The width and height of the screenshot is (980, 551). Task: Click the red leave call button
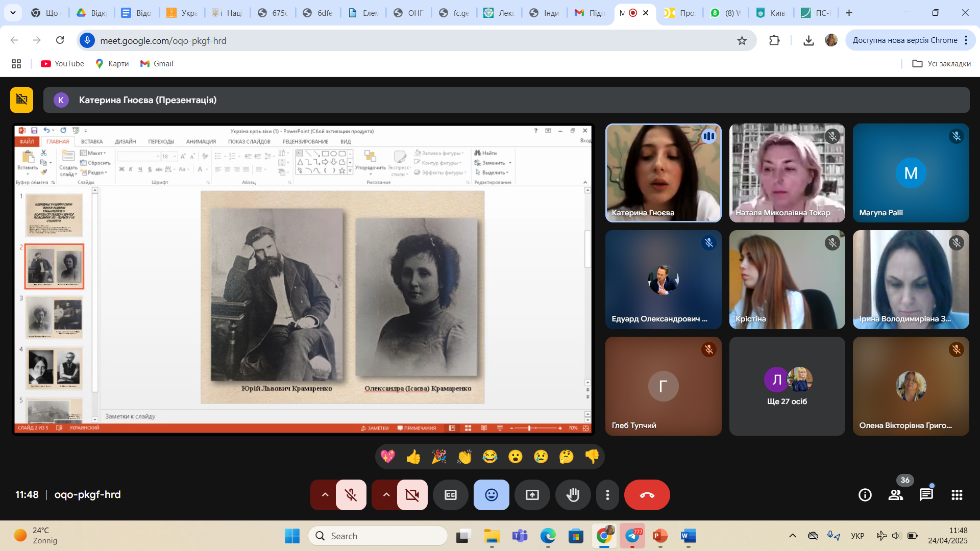(647, 495)
